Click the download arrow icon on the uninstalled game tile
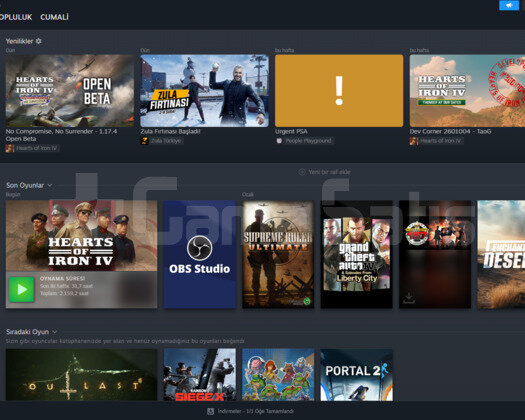The image size is (525, 420). coord(409,297)
